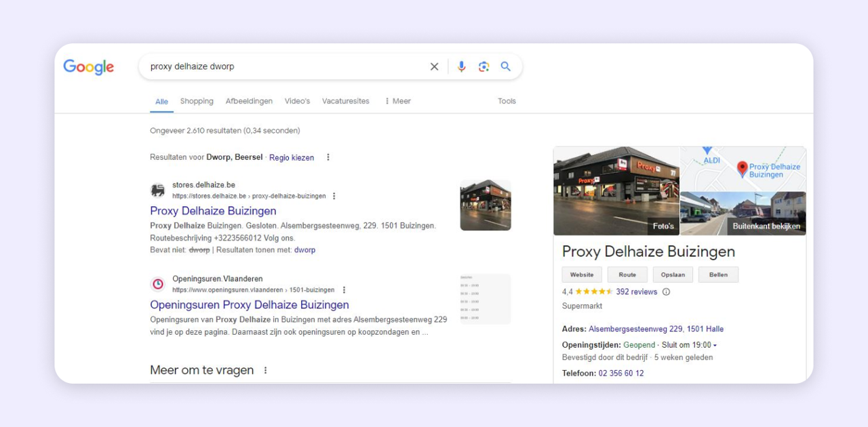Open the Proxy Delhaize Buizingen result link
The width and height of the screenshot is (868, 427).
click(x=213, y=211)
